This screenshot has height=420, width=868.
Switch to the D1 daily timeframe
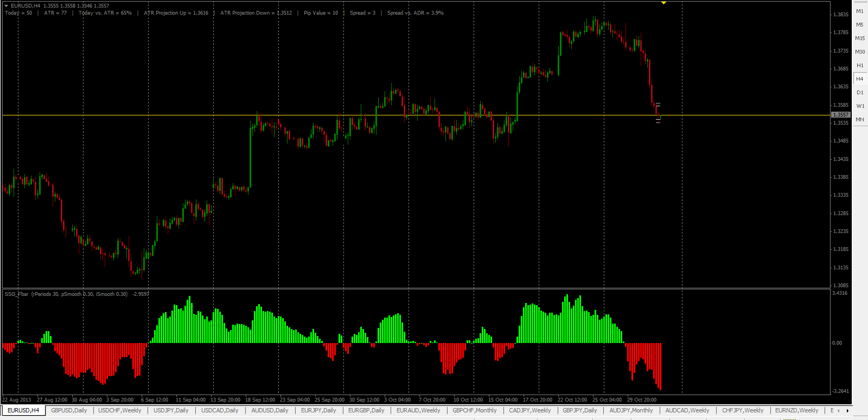[x=860, y=93]
